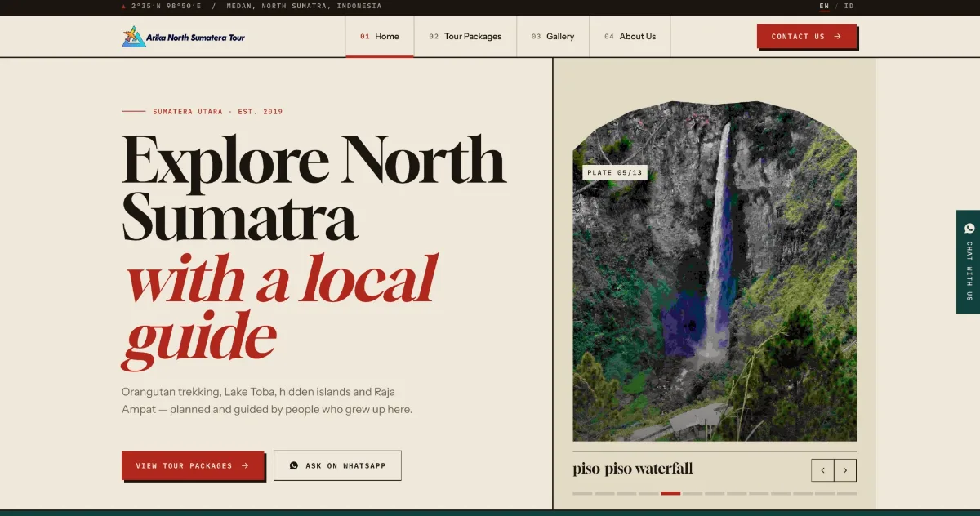
Task: Open the Chat With Us side tab
Action: pos(969,262)
